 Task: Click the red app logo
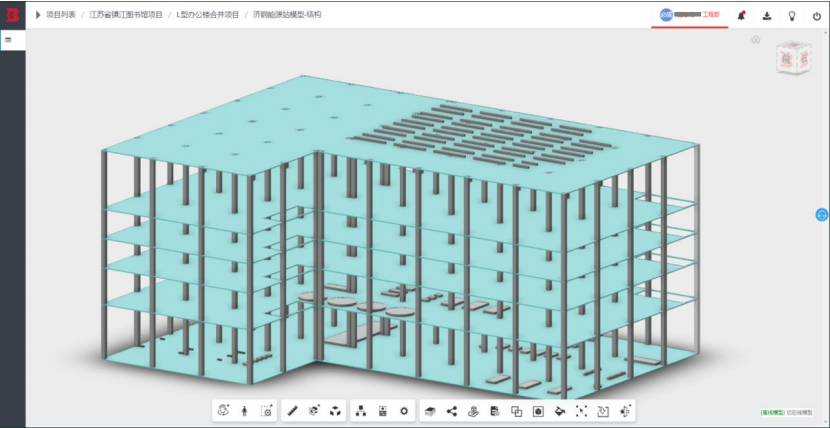13,15
